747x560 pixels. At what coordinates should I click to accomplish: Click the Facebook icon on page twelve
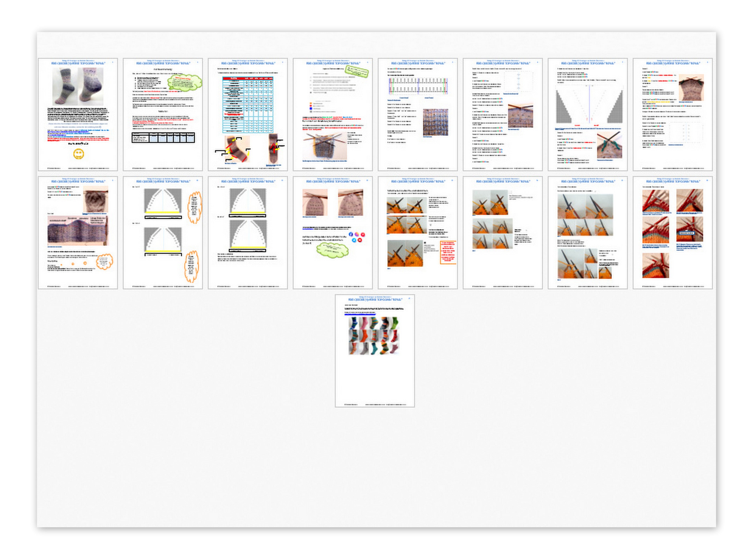(351, 234)
